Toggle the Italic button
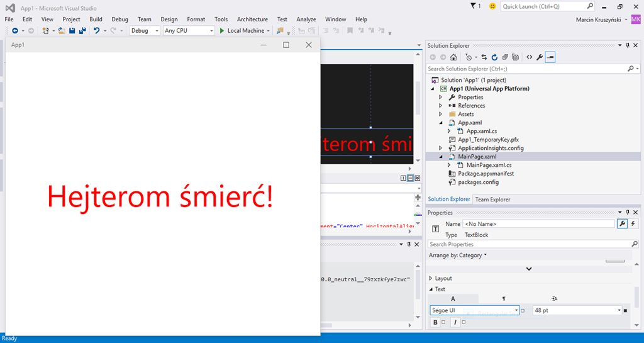Screen dimensions: 644x343 pyautogui.click(x=455, y=322)
